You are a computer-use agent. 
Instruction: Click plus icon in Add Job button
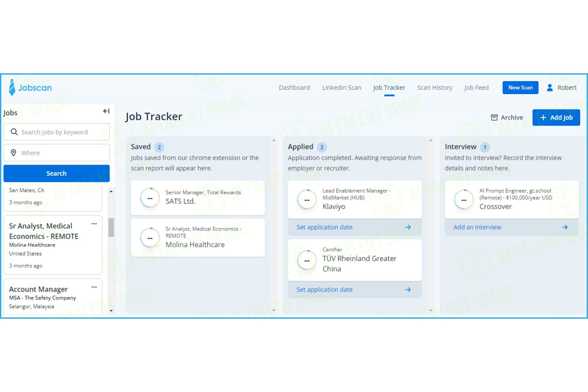point(543,118)
